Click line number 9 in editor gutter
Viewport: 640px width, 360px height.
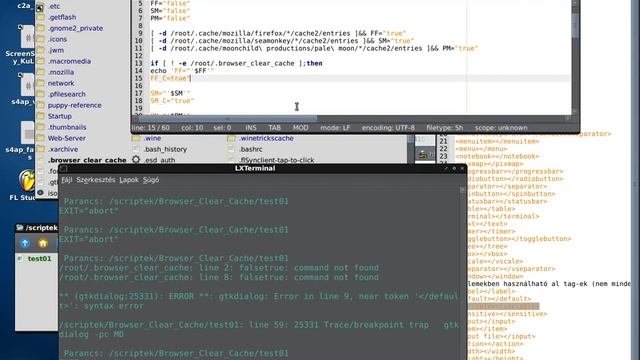(140, 33)
